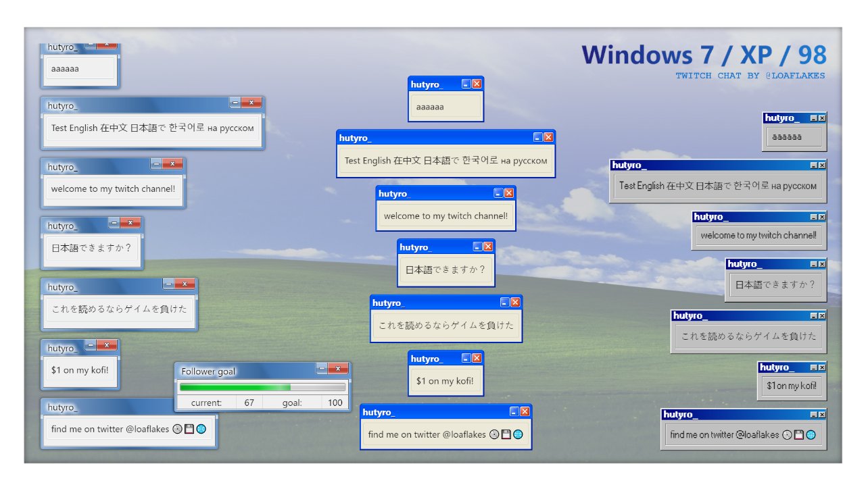Viewport: 868px width, 489px height.
Task: Click the gray 98 '$1 on my kofi!' message
Action: [x=792, y=386]
